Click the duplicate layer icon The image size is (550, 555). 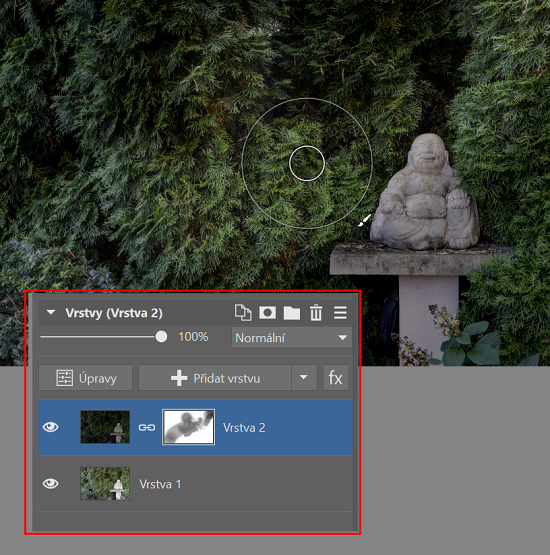[243, 313]
